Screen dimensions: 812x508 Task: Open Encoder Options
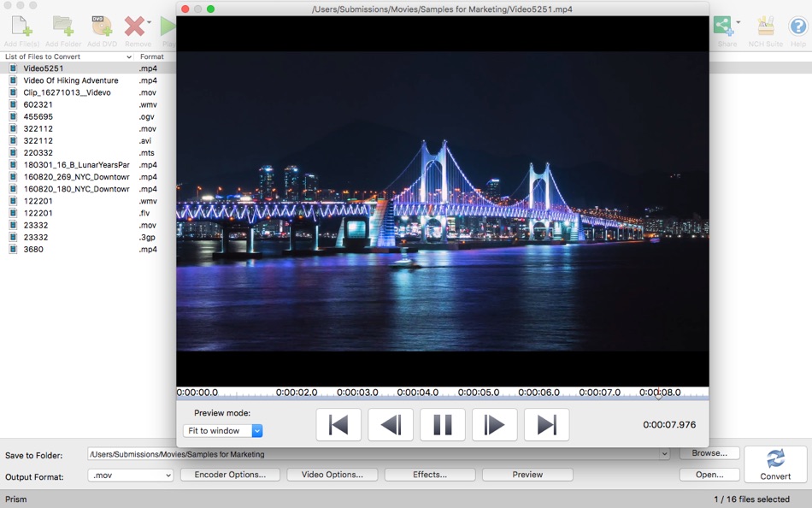coord(229,476)
